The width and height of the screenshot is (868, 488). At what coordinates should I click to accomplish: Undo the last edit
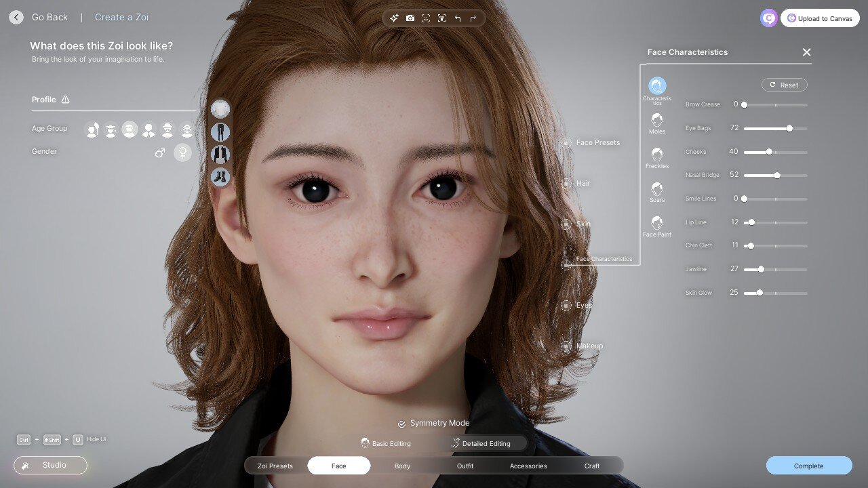458,18
